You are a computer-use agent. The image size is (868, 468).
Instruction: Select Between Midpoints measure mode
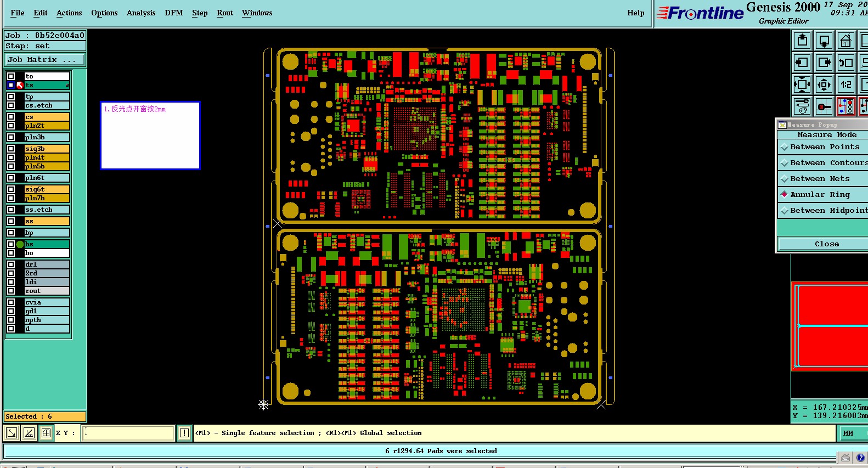[x=823, y=211]
